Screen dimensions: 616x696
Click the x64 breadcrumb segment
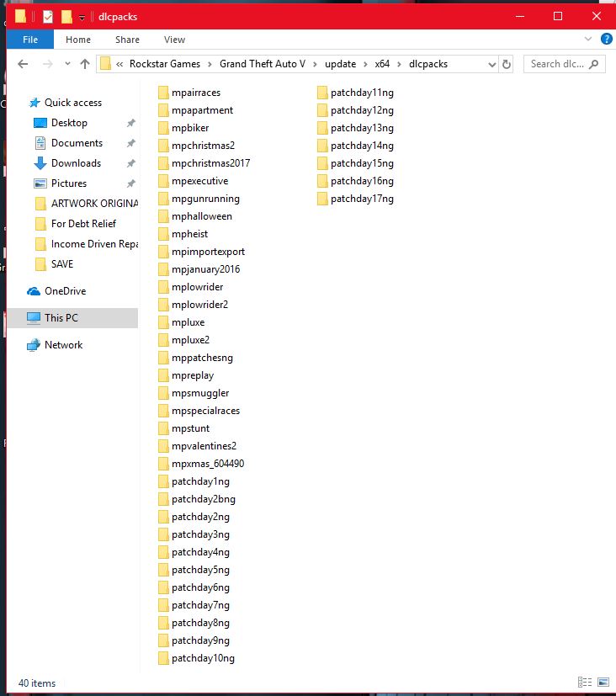pyautogui.click(x=382, y=64)
